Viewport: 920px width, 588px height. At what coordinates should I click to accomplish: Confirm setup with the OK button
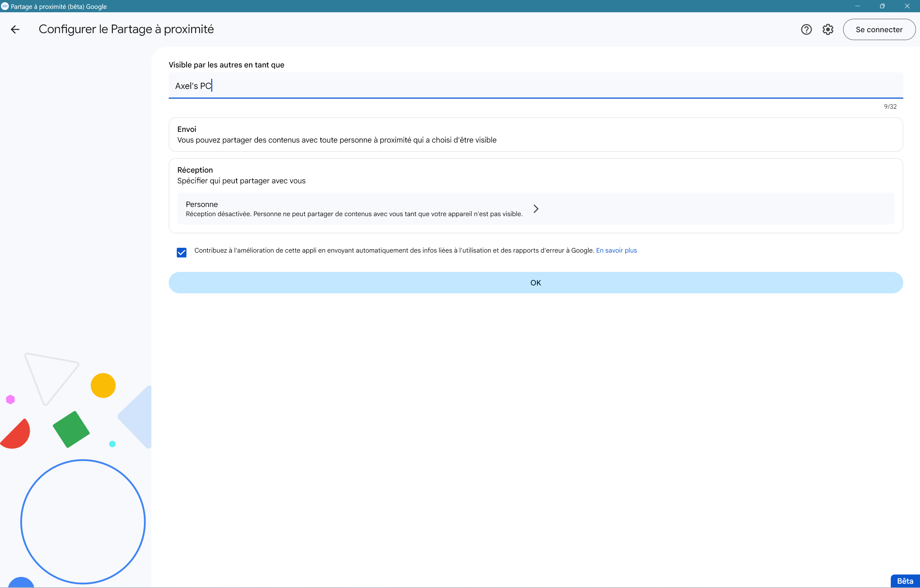click(x=535, y=283)
